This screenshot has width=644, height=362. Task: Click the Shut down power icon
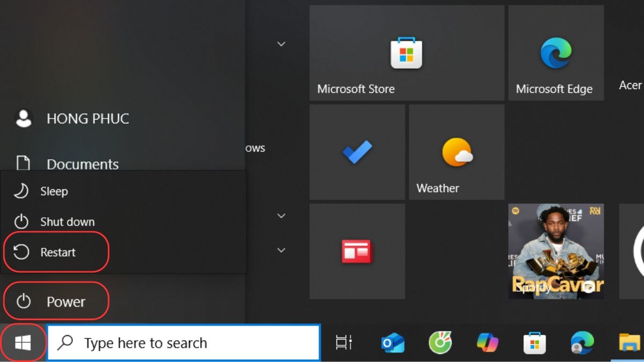21,221
